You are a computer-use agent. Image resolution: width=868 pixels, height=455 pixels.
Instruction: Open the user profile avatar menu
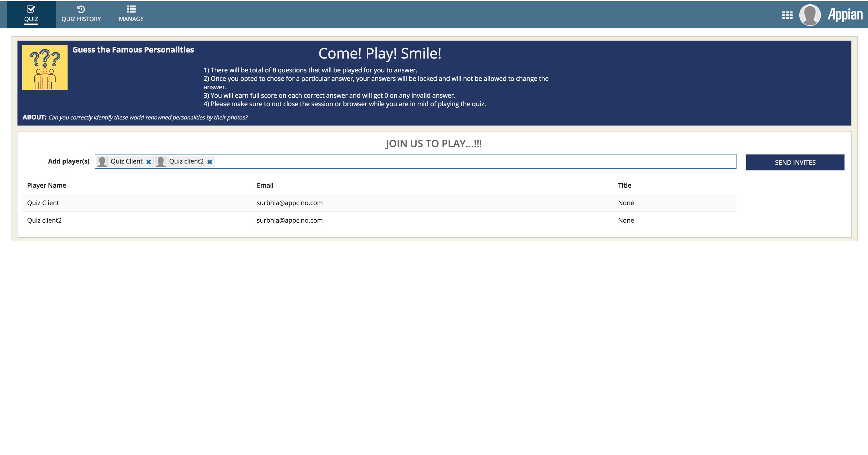[810, 15]
